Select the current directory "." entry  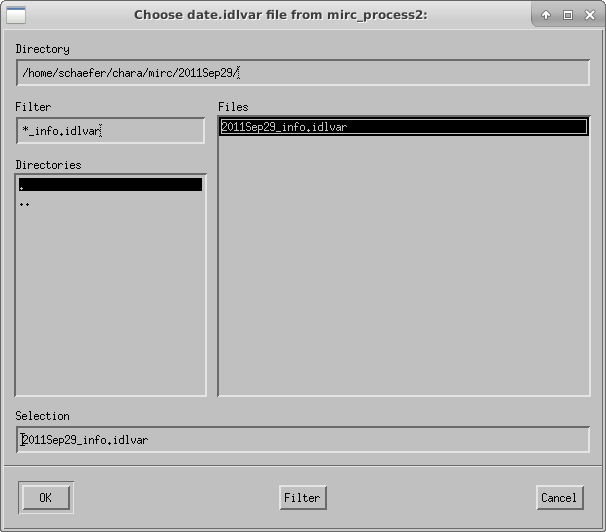click(111, 185)
